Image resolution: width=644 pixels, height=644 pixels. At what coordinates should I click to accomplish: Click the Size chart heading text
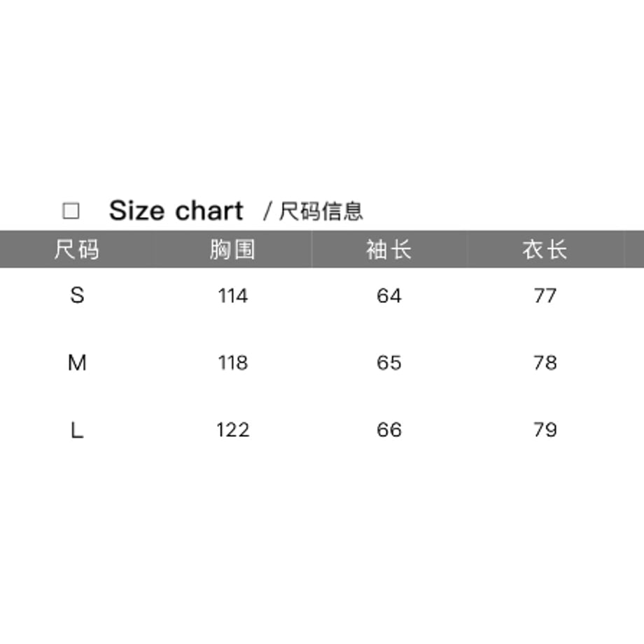click(176, 211)
